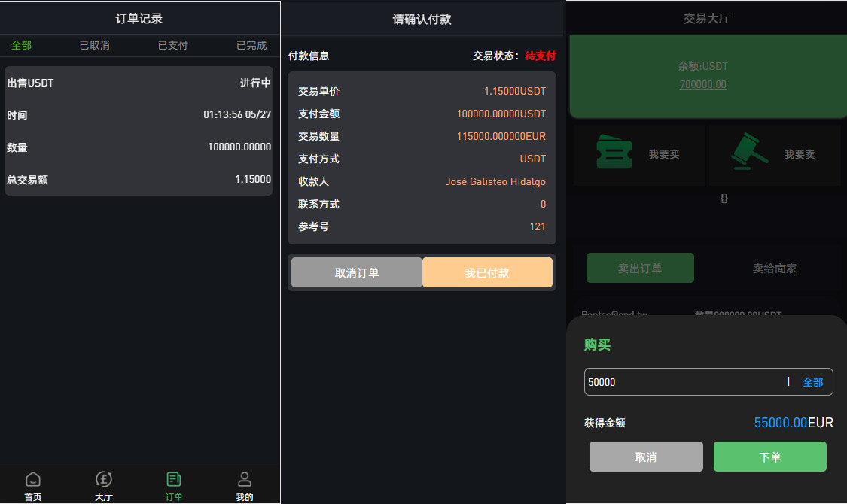
Task: Click the 我要买 label
Action: [664, 154]
